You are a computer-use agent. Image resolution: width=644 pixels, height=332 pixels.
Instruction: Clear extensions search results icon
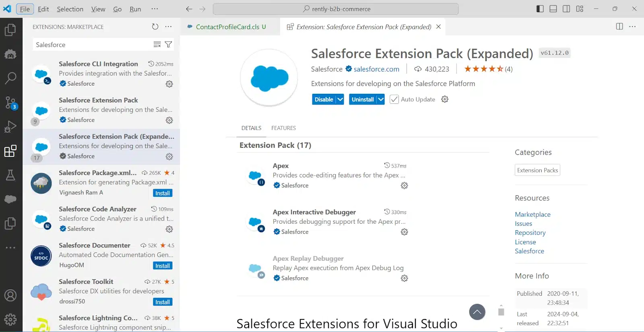coord(157,45)
